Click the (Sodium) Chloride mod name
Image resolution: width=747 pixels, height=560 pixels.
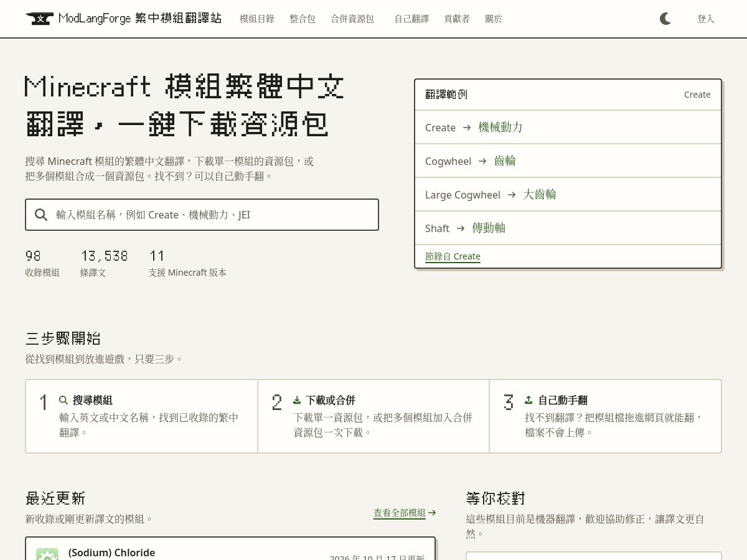coord(111,553)
